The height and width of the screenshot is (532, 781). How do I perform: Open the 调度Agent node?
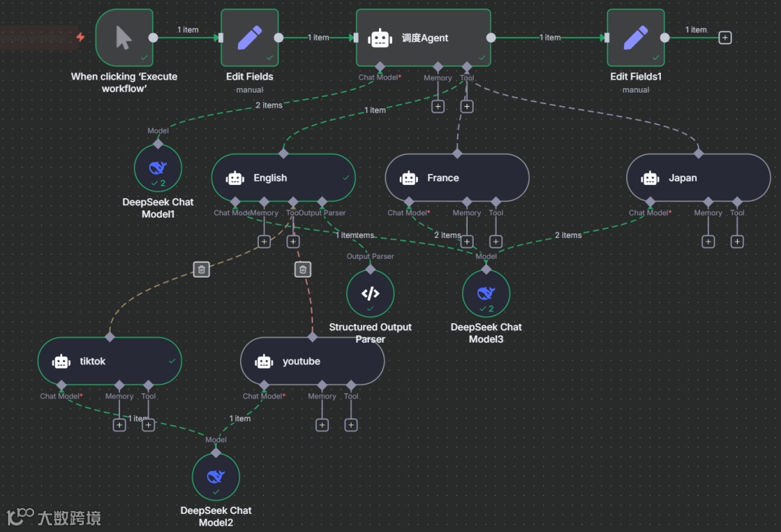423,38
